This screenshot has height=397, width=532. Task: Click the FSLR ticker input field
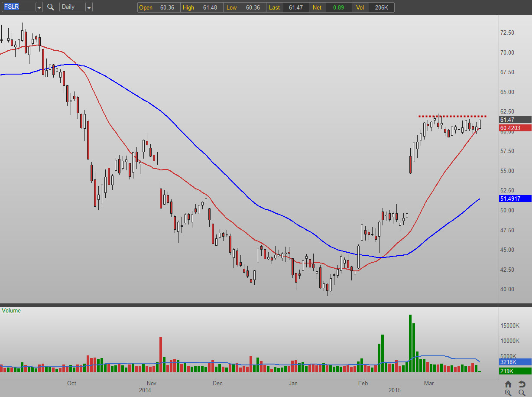tap(17, 7)
